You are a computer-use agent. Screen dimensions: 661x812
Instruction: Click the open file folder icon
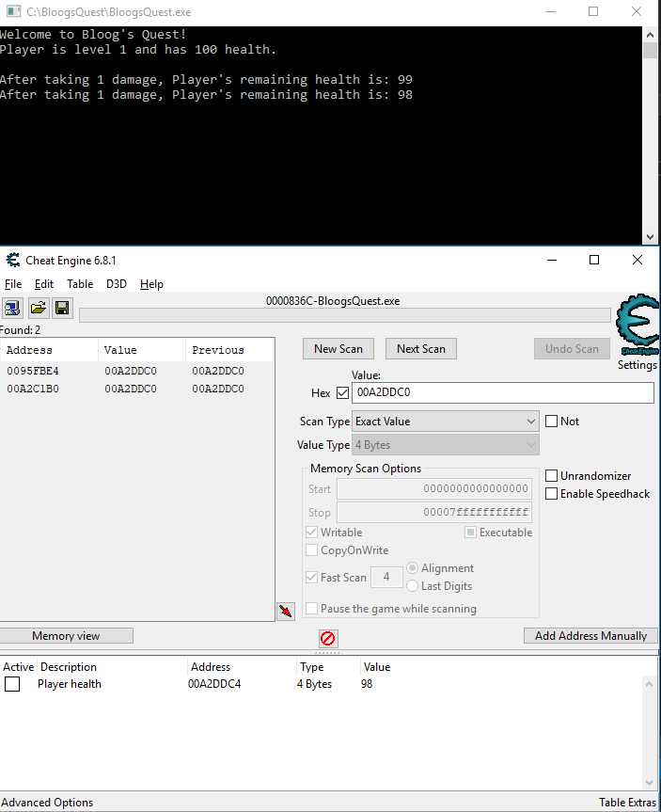click(x=38, y=308)
